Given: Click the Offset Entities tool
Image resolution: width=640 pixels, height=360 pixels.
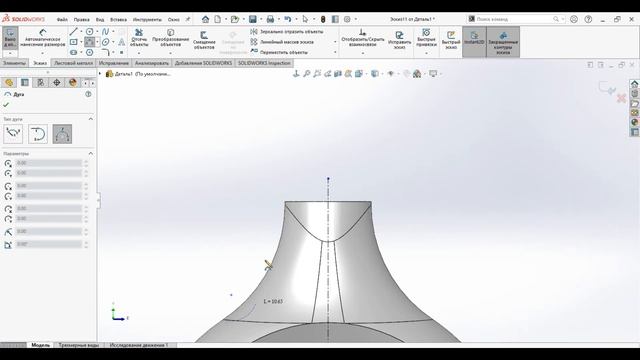Looking at the screenshot, I should click(204, 40).
